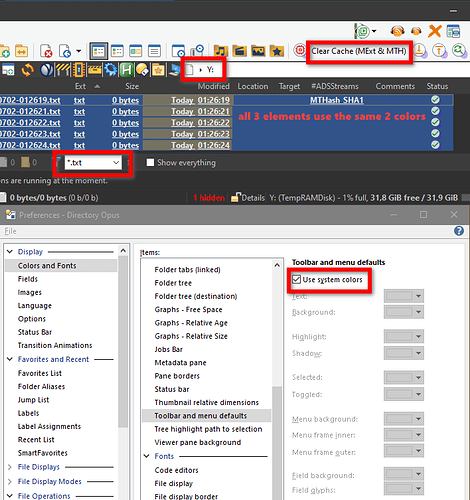Screen dimensions: 470x500
Task: Click the Items list scroll-up arrow
Action: (x=277, y=265)
